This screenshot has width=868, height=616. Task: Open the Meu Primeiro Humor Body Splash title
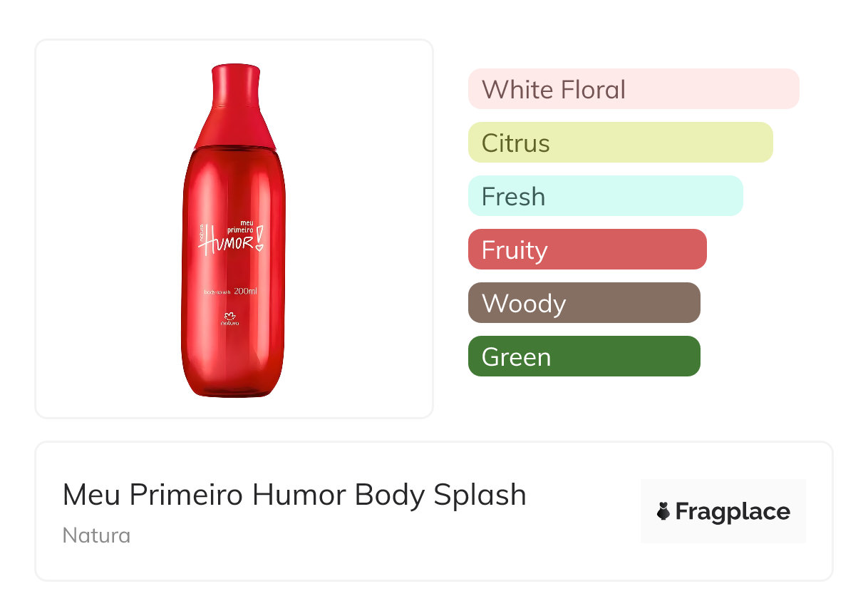coord(294,495)
